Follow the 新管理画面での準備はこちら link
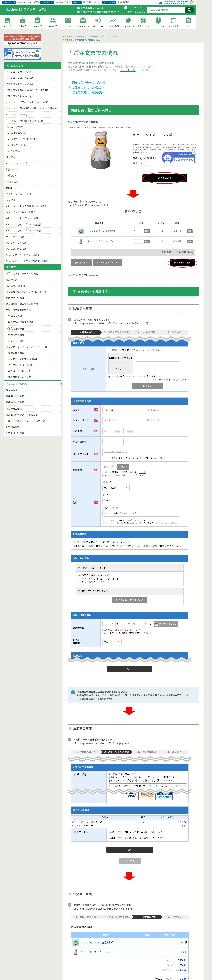The width and height of the screenshot is (212, 980). click(87, 40)
